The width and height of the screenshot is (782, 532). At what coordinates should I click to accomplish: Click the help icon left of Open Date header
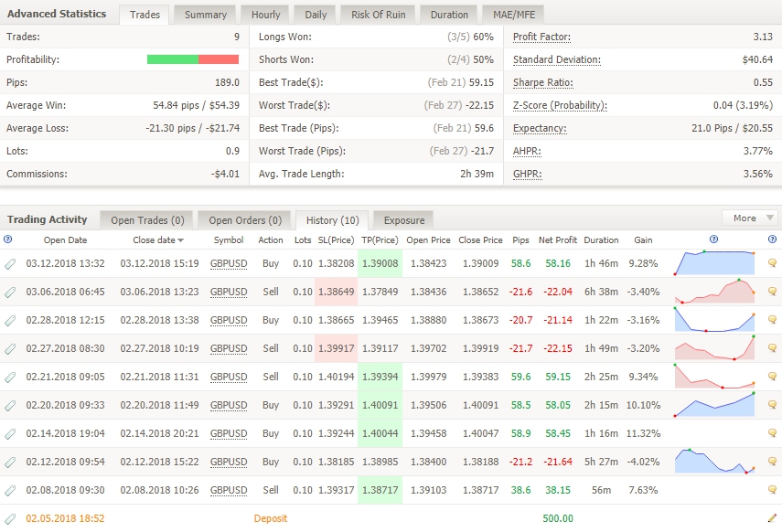point(8,239)
